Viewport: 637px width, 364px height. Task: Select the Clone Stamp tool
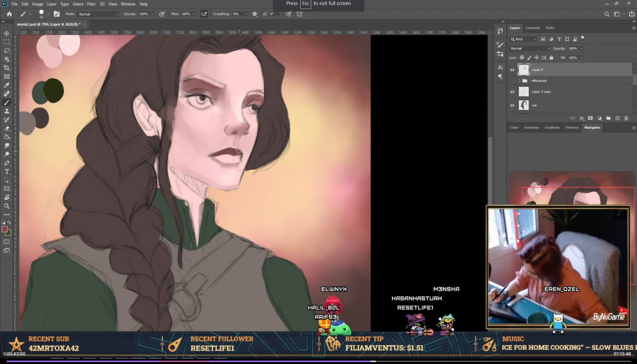pos(7,111)
